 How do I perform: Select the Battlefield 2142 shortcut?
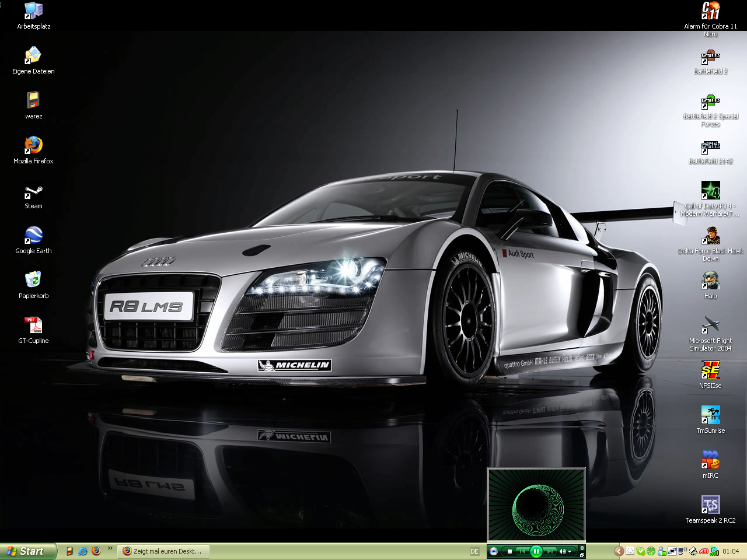tap(710, 146)
